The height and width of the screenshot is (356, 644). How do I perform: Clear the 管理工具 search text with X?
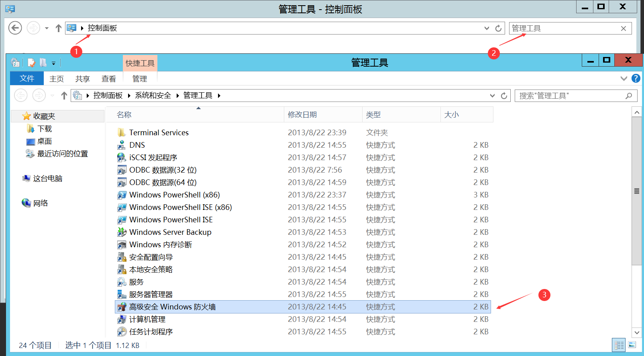coord(624,28)
